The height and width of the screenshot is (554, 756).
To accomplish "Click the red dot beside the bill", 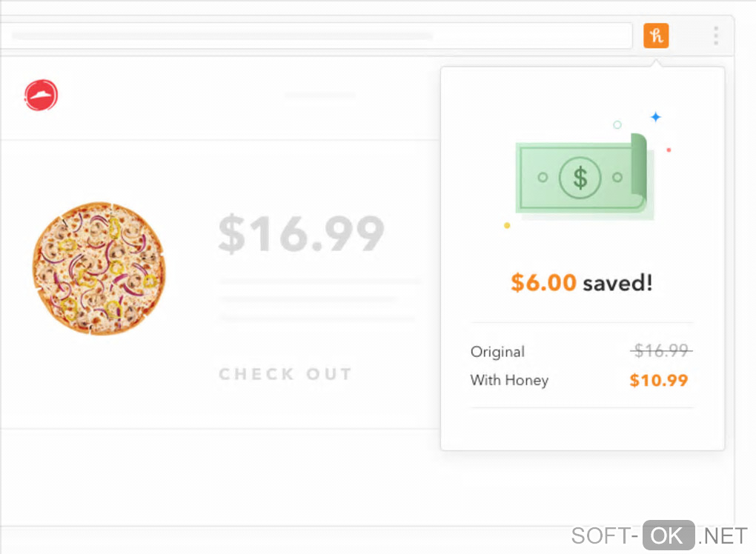I will pos(669,150).
